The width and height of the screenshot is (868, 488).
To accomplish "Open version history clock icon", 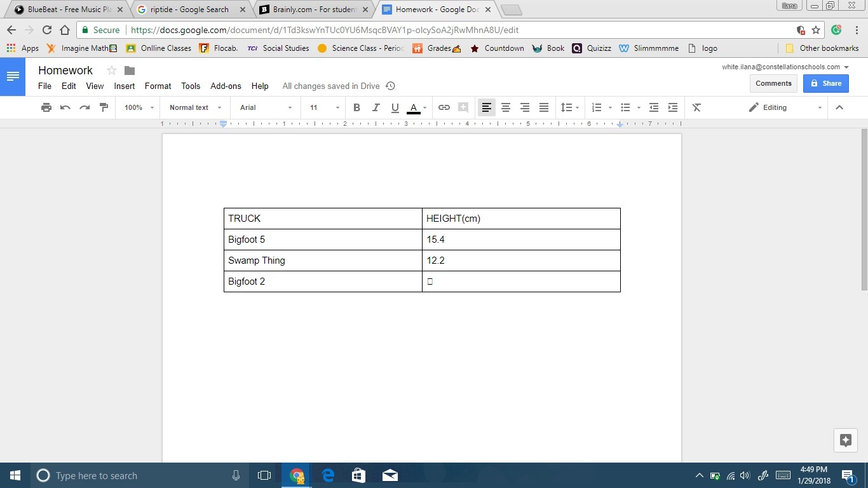I will [391, 86].
